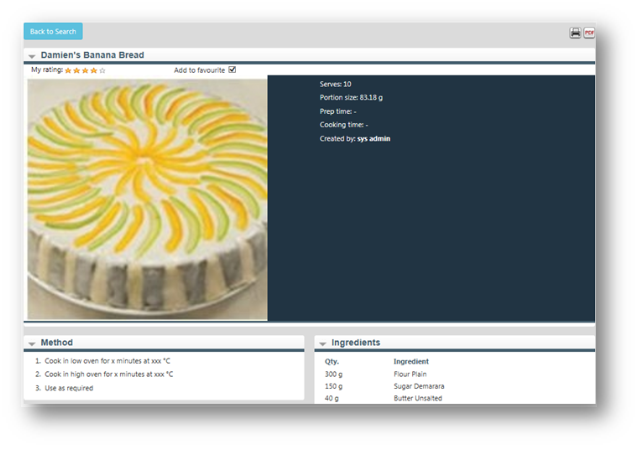Select method step 'Cook in high oven'

(109, 374)
